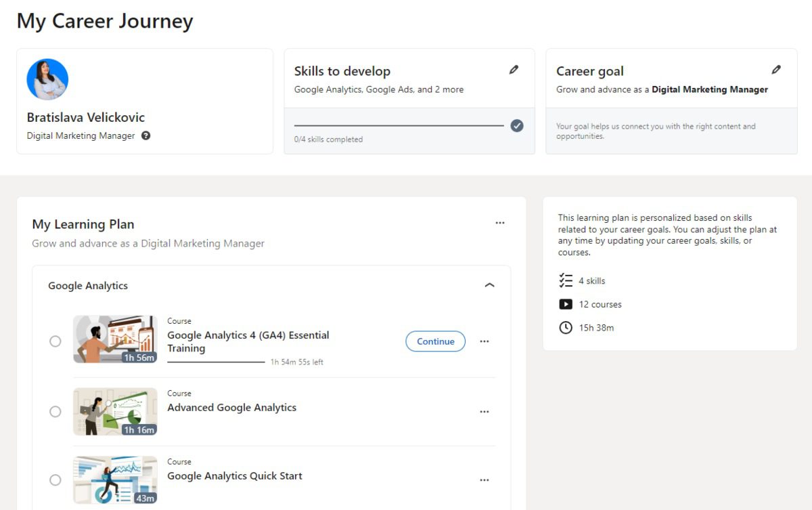Click '15h 38m' duration text

(x=596, y=328)
